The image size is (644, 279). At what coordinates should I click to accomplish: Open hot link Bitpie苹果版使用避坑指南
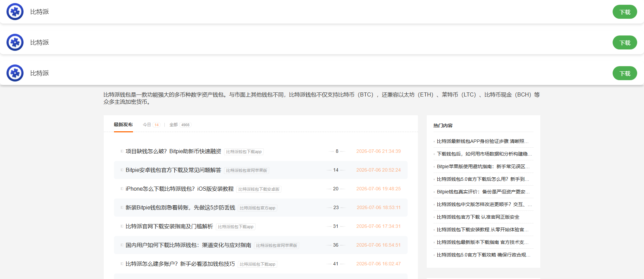pyautogui.click(x=483, y=166)
